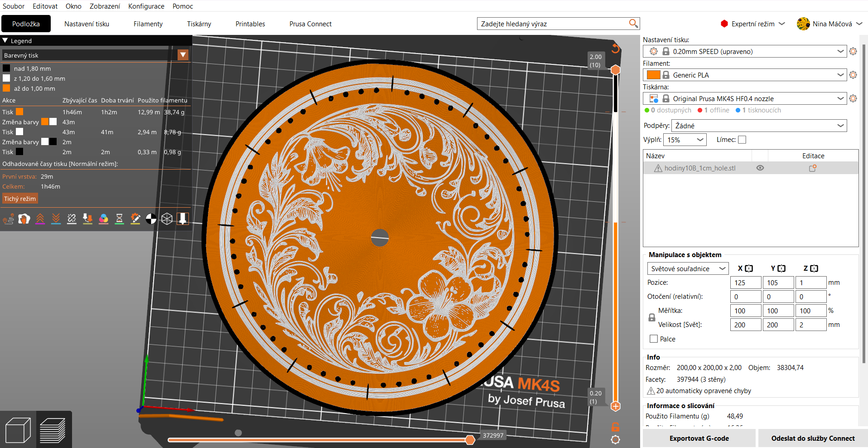Switch to the Nastavení tisku tab
868x448 pixels.
(x=87, y=24)
